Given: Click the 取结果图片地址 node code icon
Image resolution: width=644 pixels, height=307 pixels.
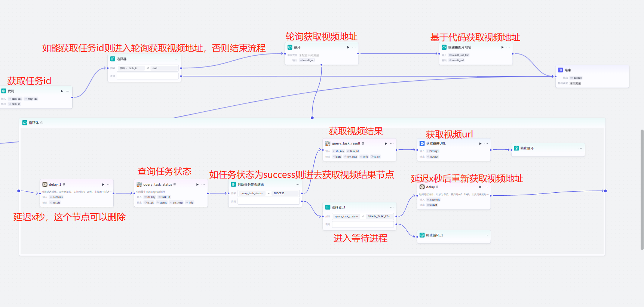Looking at the screenshot, I should (444, 47).
